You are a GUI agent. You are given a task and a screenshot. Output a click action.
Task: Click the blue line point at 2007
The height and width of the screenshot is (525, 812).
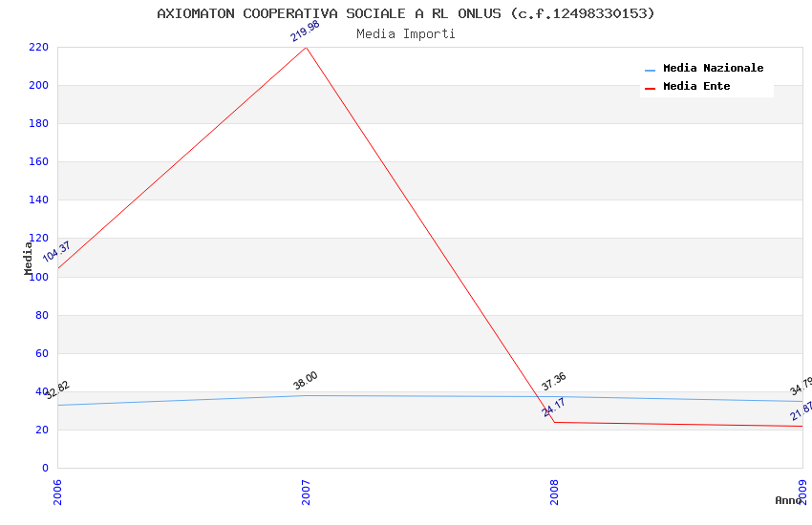coord(306,396)
